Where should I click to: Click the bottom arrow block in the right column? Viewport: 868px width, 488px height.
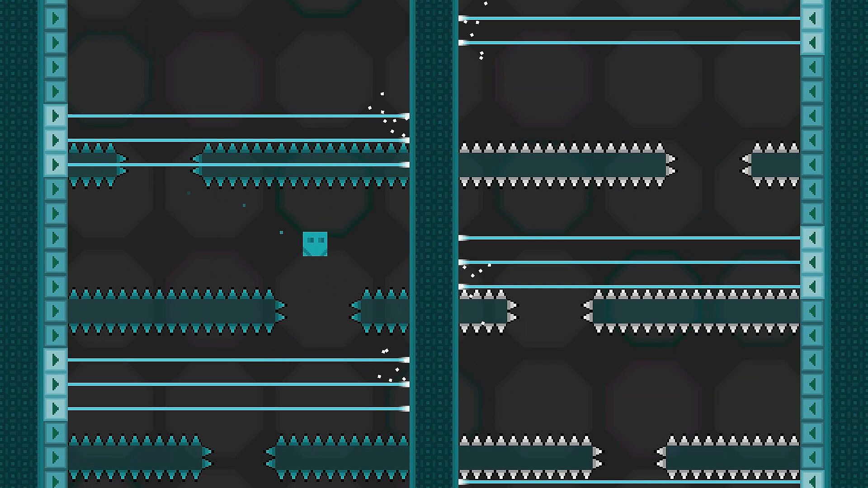point(812,480)
